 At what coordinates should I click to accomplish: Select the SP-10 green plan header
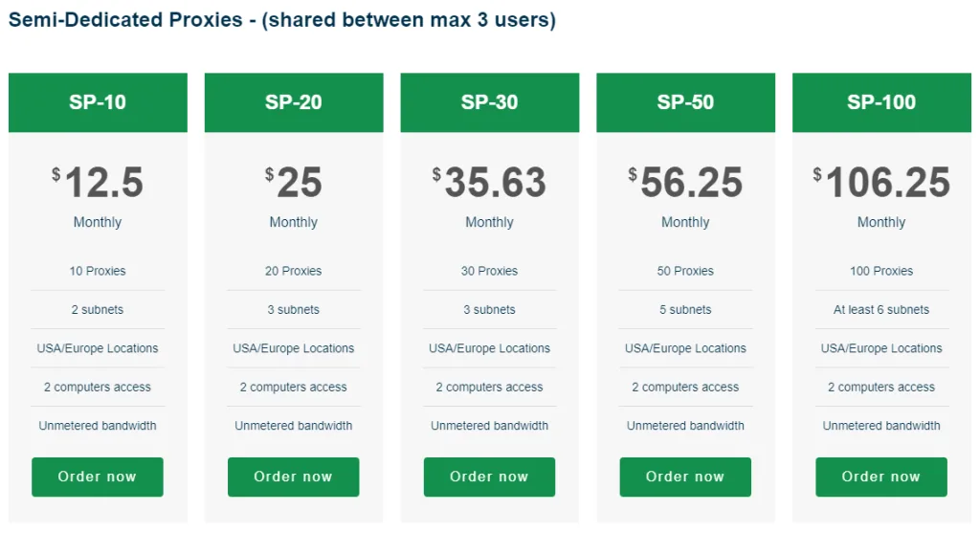pos(98,102)
